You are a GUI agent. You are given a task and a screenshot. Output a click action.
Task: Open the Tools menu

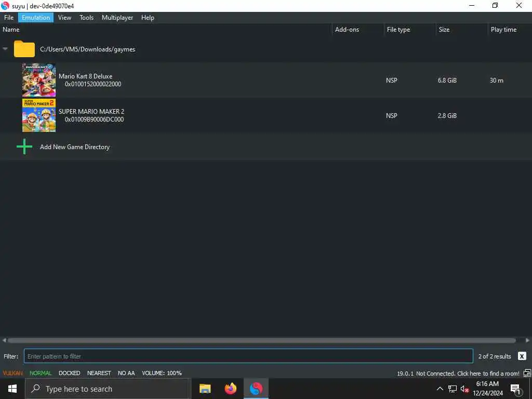tap(87, 18)
